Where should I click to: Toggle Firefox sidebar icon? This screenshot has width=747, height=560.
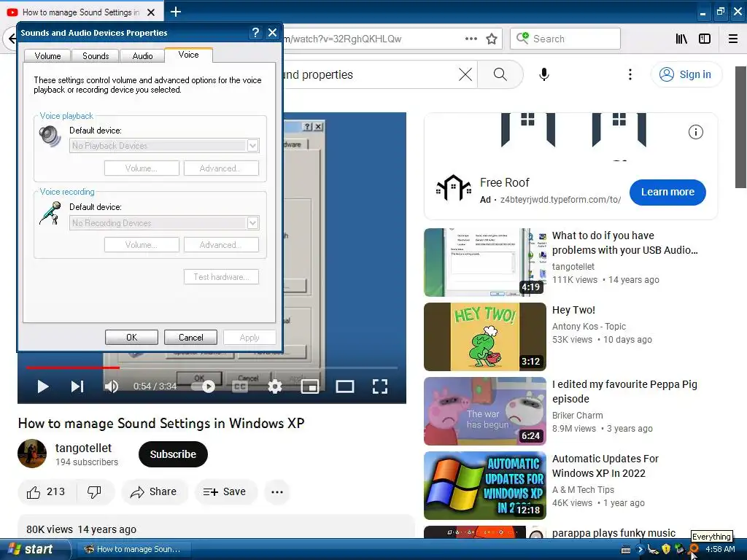point(705,39)
